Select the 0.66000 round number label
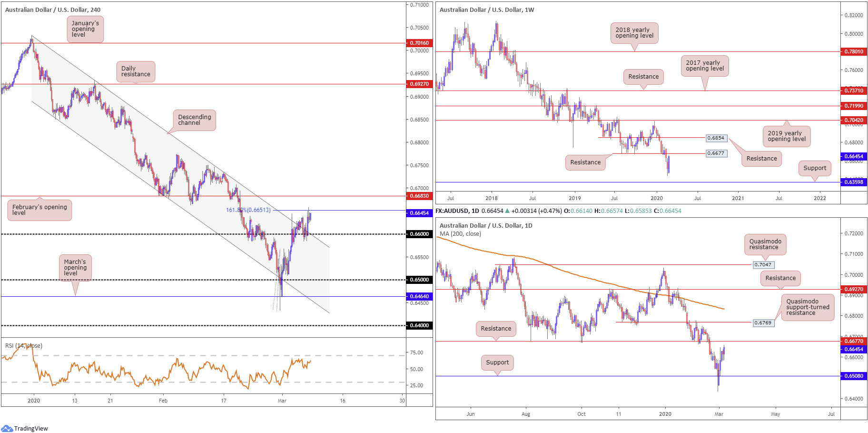 tap(419, 234)
